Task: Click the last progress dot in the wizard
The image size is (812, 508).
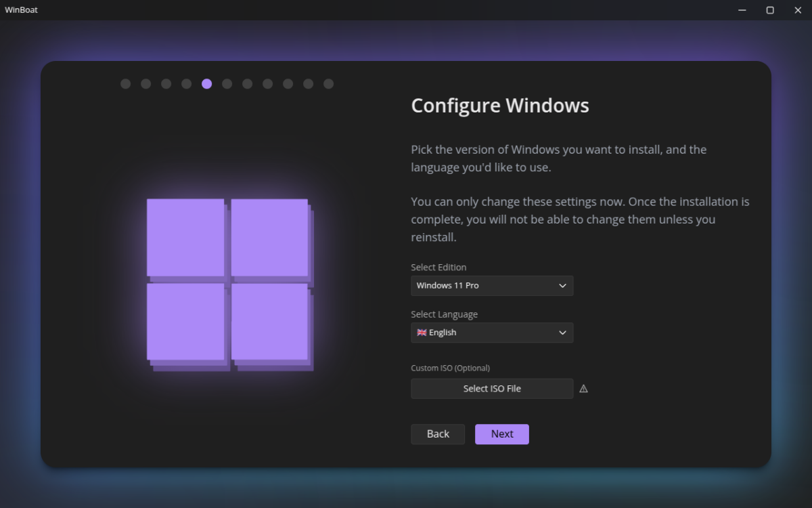Action: 328,83
